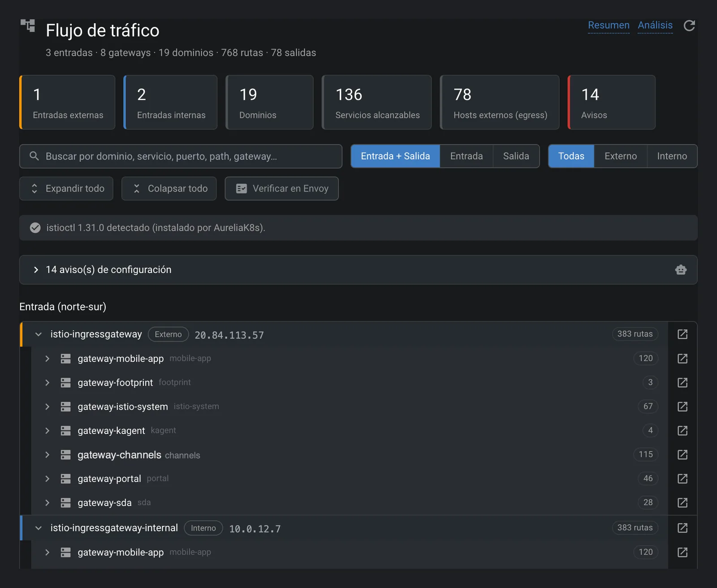Open external link for gateway-portal row
The height and width of the screenshot is (588, 717).
pos(682,479)
